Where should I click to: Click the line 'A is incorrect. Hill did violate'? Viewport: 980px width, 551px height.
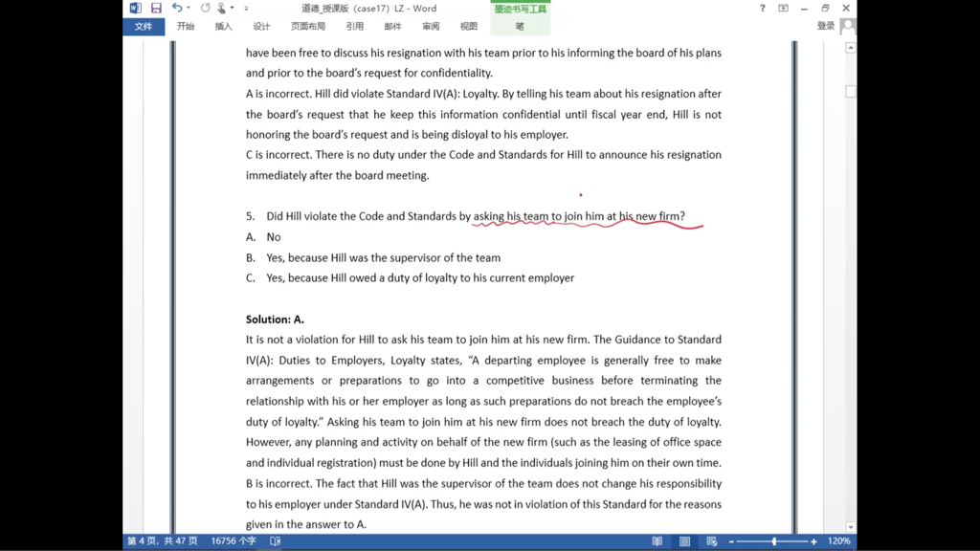tap(483, 94)
